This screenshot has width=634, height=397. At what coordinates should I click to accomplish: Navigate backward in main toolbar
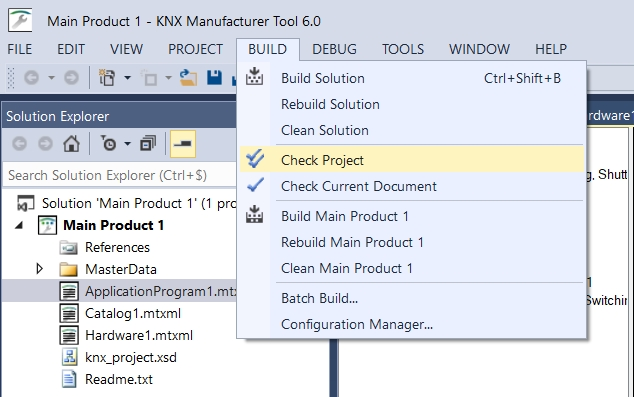(x=32, y=78)
